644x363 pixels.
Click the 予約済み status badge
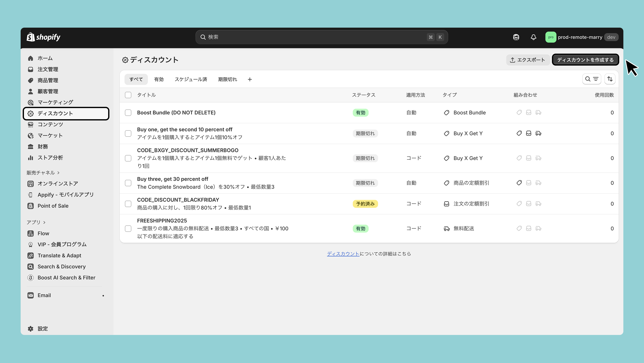(365, 204)
